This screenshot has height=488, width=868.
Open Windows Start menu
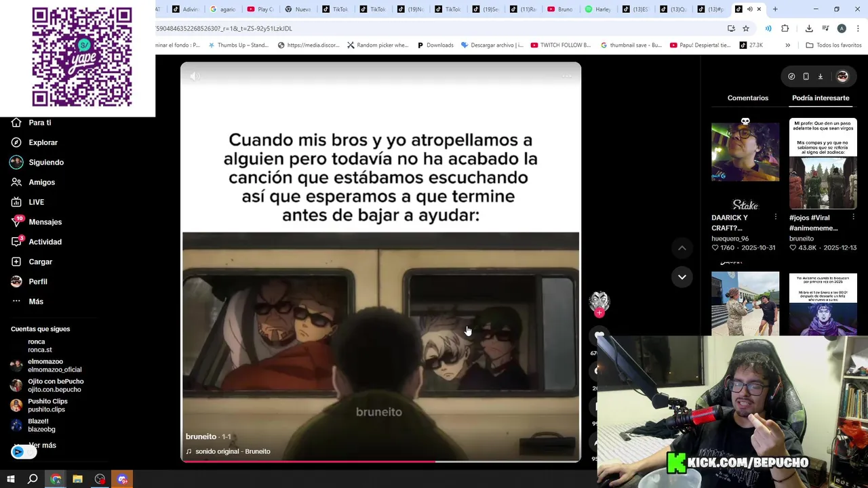click(11, 479)
